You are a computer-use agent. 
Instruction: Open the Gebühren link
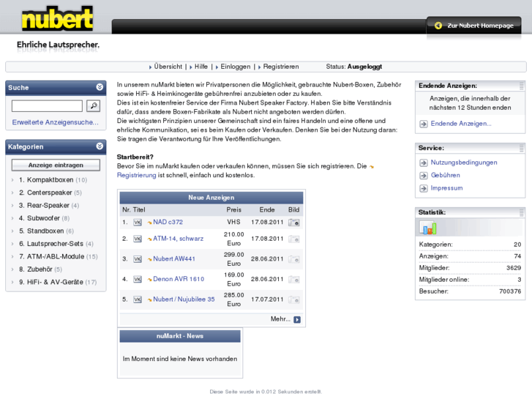pyautogui.click(x=445, y=175)
